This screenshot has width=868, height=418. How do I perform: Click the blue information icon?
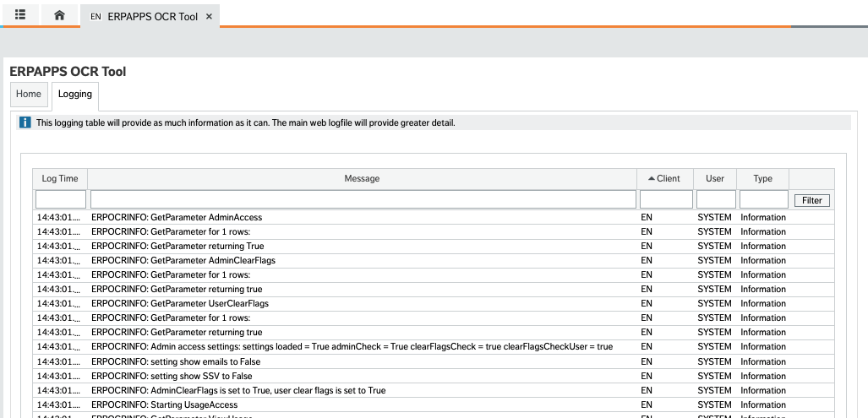25,123
